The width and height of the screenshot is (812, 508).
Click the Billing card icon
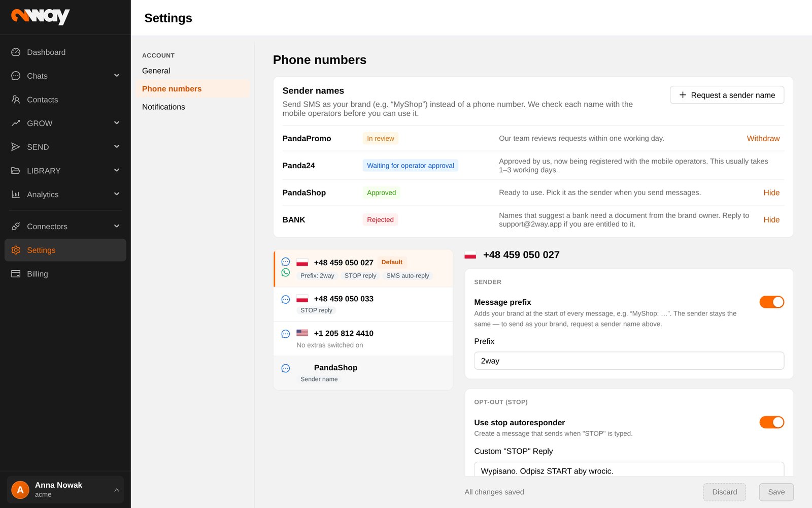[x=16, y=274]
